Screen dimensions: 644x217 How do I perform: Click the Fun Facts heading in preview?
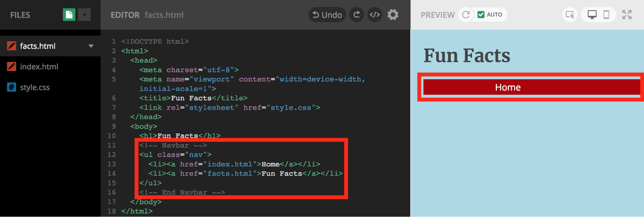coord(467,56)
